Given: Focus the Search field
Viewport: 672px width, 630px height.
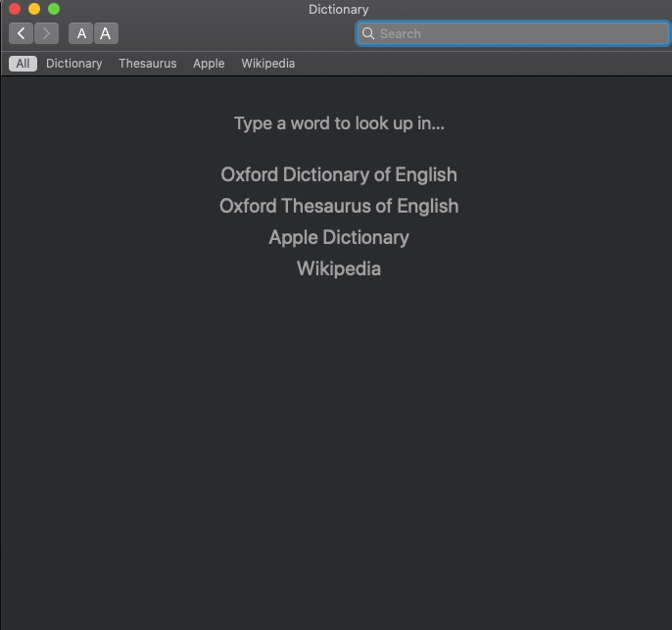Looking at the screenshot, I should pos(512,33).
